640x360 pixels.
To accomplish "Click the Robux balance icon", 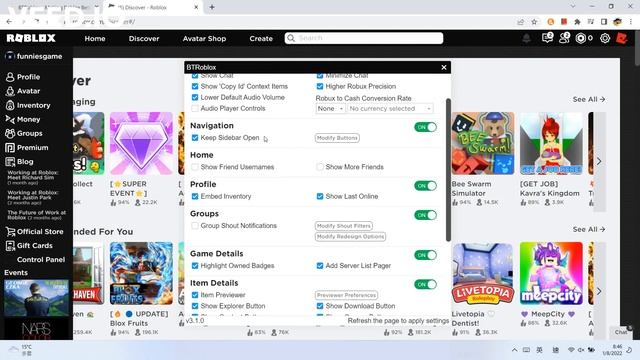I will click(x=580, y=38).
